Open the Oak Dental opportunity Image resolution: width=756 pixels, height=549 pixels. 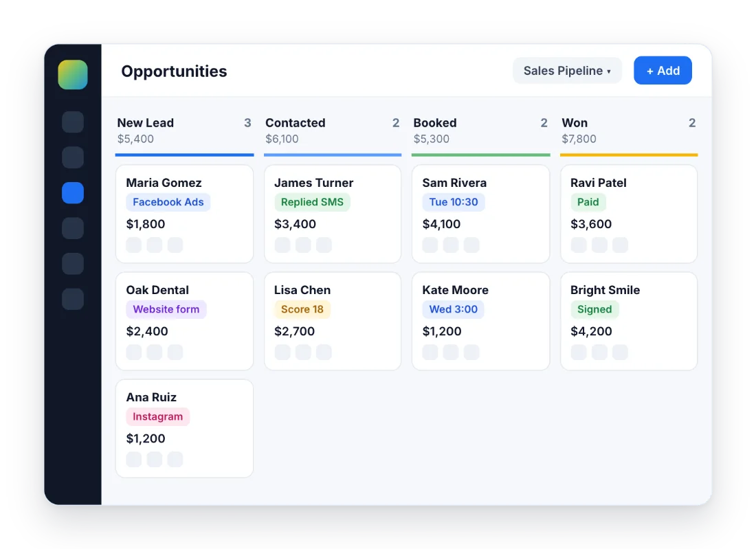point(185,321)
